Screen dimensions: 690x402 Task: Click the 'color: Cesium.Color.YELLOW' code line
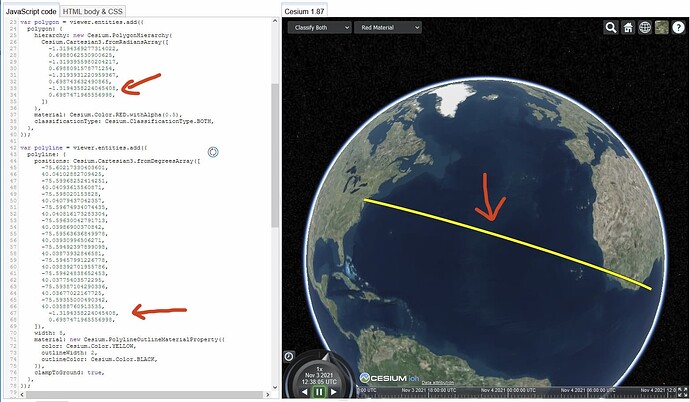click(89, 346)
